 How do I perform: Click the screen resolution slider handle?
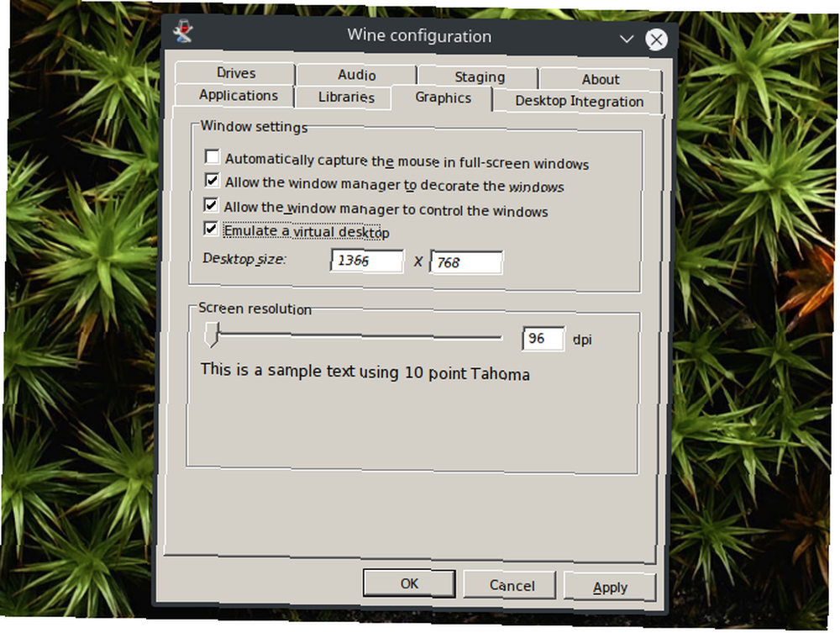[212, 335]
